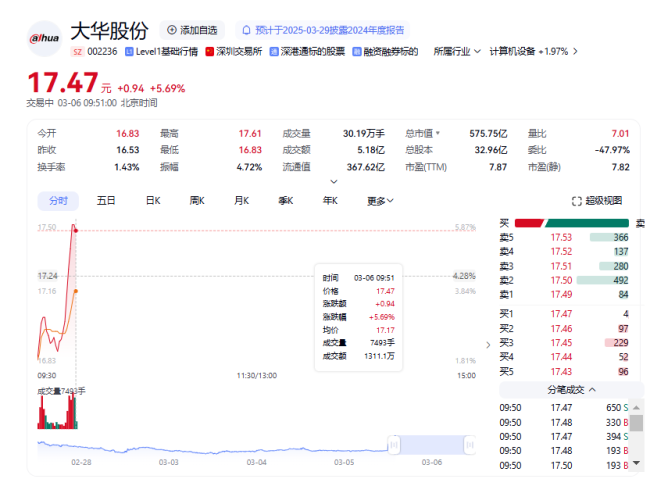
Task: Click the 市盈(TTM) value 7.87
Action: (498, 167)
